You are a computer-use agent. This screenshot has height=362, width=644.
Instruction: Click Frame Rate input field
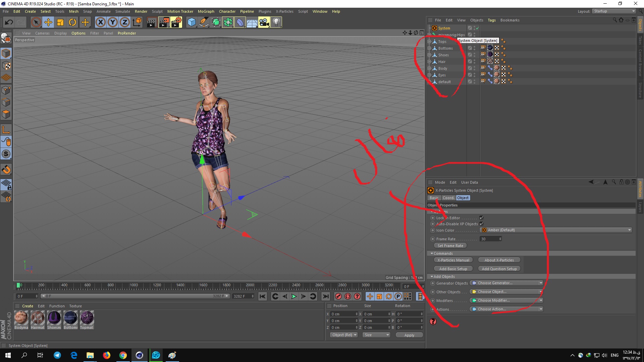coord(490,239)
